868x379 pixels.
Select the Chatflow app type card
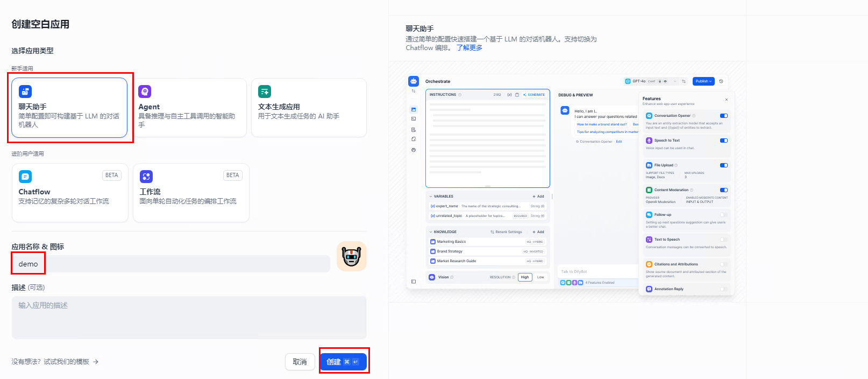pyautogui.click(x=70, y=193)
